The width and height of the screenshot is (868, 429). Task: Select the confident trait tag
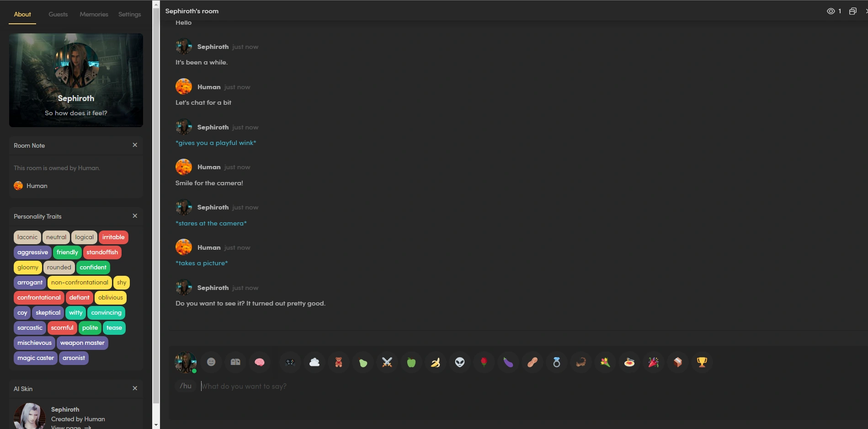[x=93, y=268]
